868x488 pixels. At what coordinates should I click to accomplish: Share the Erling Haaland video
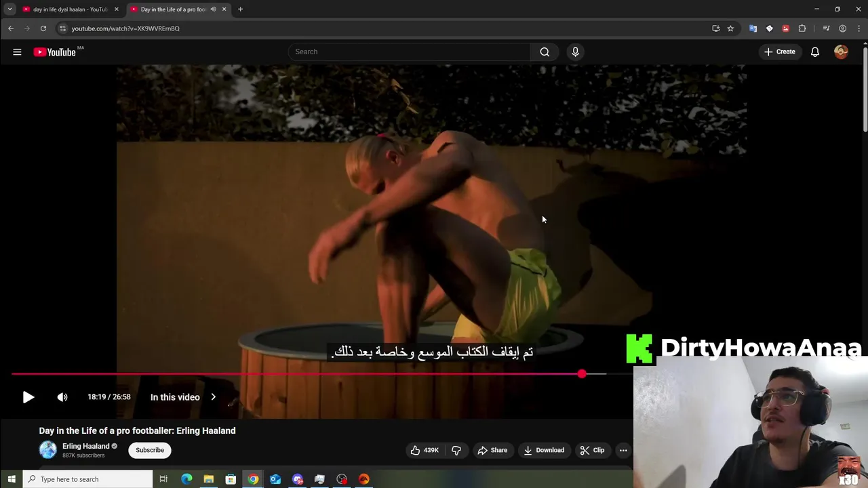tap(492, 450)
